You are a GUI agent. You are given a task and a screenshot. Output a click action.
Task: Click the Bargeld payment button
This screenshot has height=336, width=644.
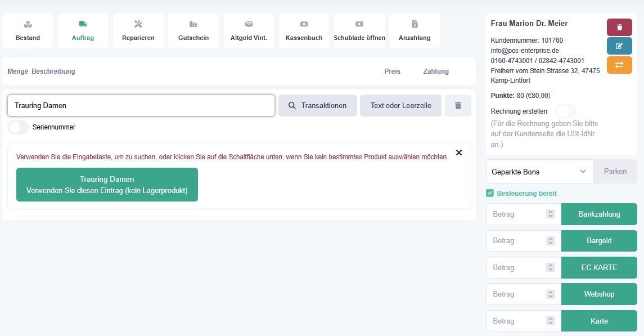point(599,241)
